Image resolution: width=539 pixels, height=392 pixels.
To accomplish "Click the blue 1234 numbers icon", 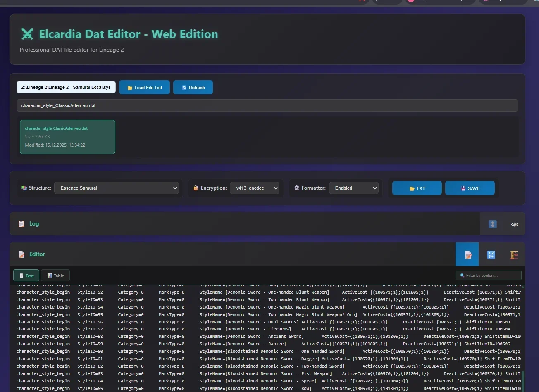I will [x=491, y=254].
